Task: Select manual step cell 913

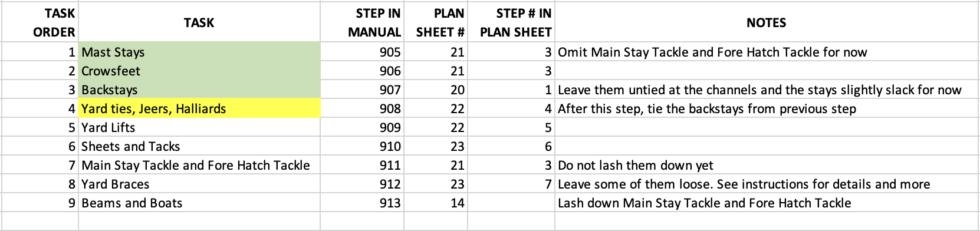Action: pos(362,203)
